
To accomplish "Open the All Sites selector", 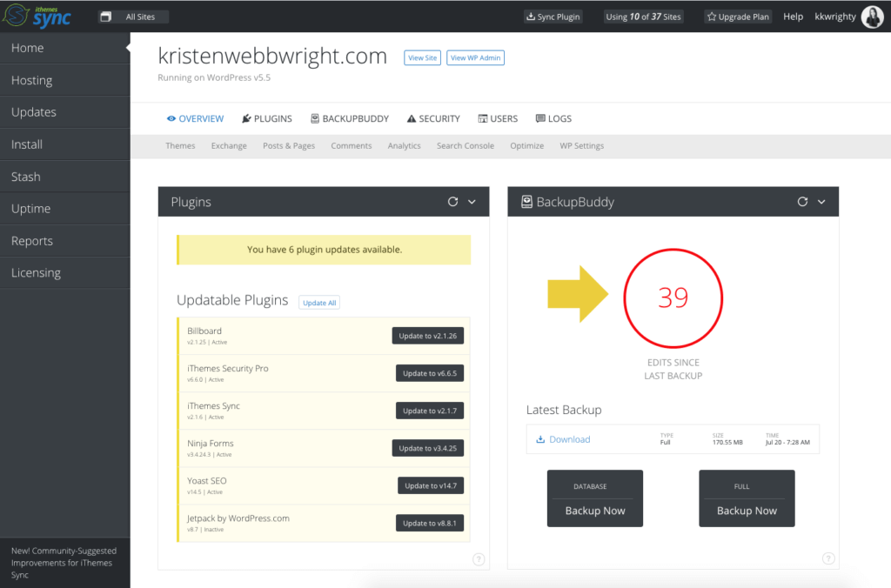I will coord(135,17).
